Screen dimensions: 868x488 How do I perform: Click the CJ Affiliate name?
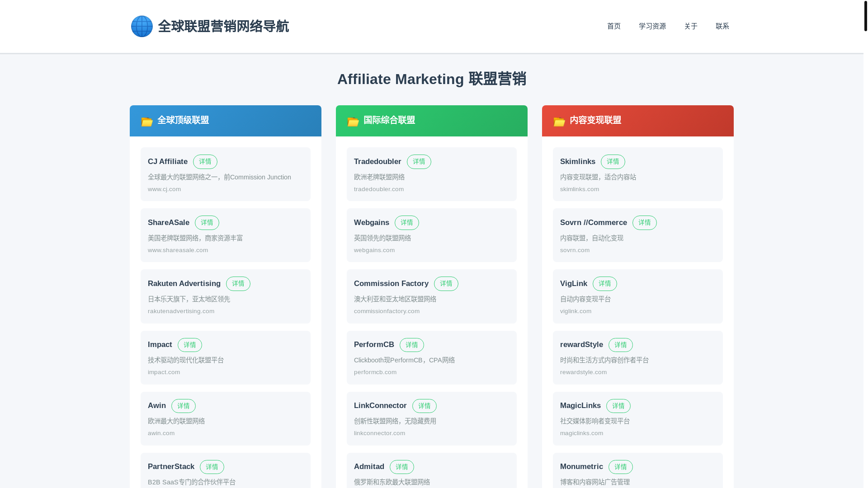click(x=168, y=162)
